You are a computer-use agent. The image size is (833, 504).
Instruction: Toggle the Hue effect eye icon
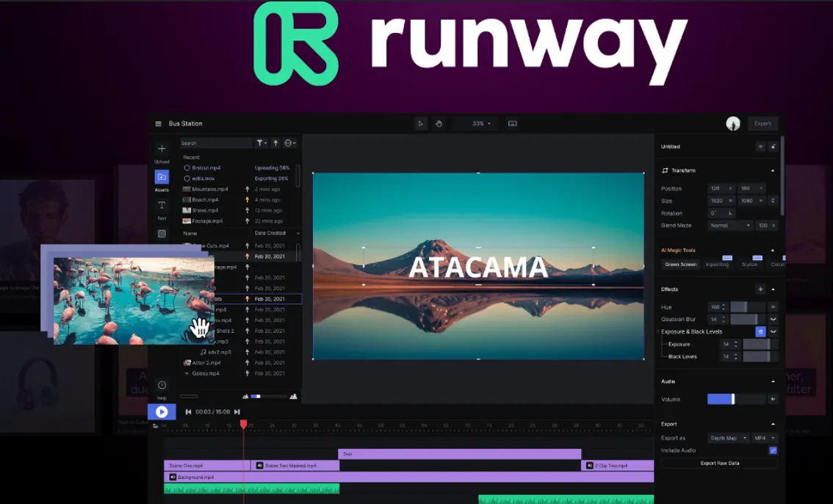pyautogui.click(x=773, y=307)
